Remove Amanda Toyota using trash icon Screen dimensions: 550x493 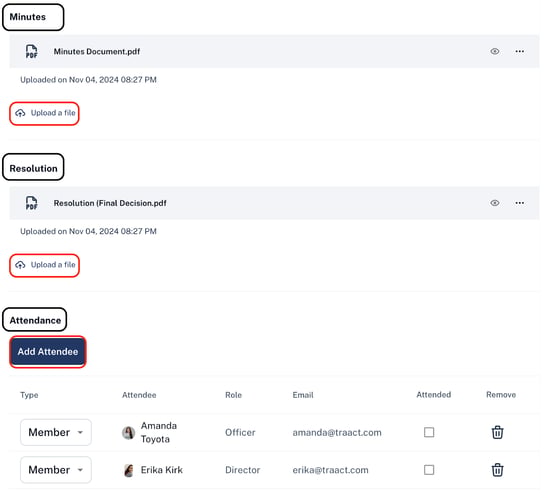[x=497, y=433]
